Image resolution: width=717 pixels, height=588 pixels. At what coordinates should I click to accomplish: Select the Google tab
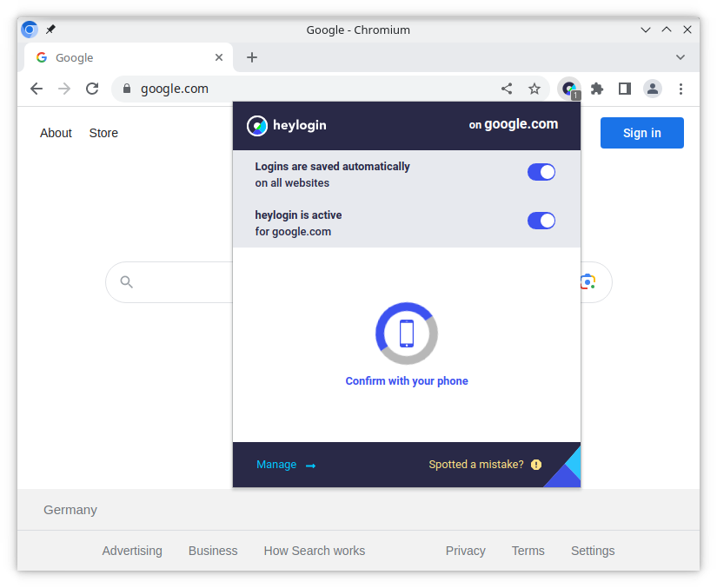click(x=129, y=57)
